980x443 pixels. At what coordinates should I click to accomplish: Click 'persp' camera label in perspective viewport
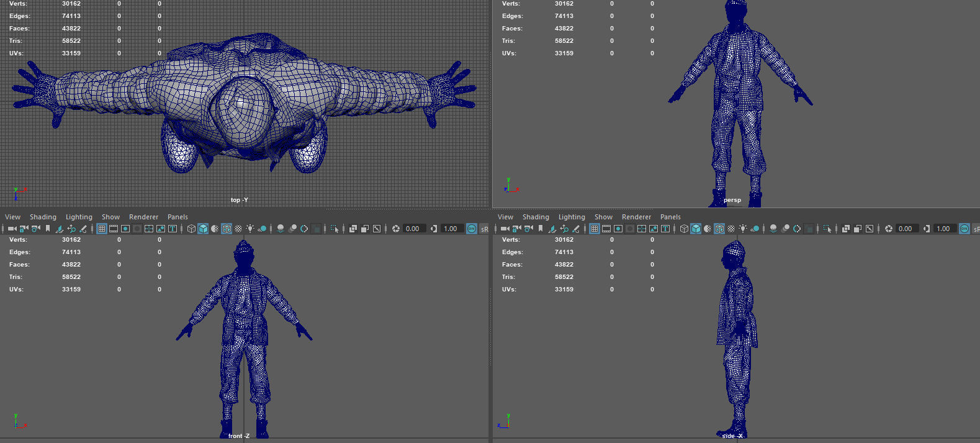click(732, 200)
